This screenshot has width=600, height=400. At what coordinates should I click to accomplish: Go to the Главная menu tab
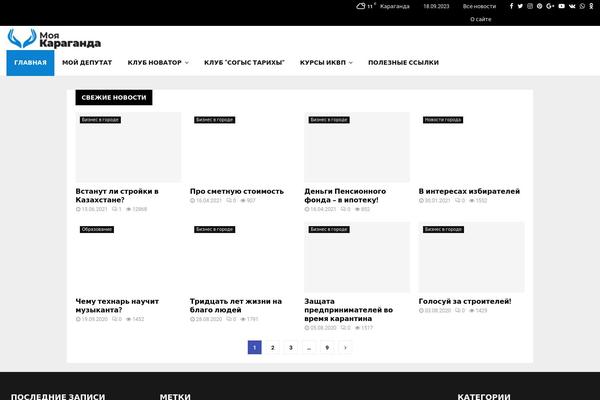[x=30, y=63]
